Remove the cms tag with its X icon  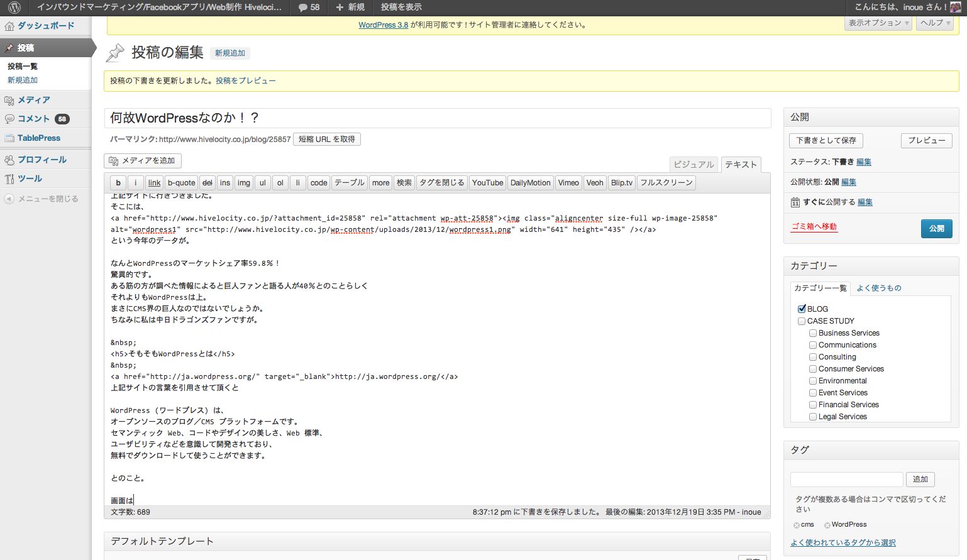(796, 524)
